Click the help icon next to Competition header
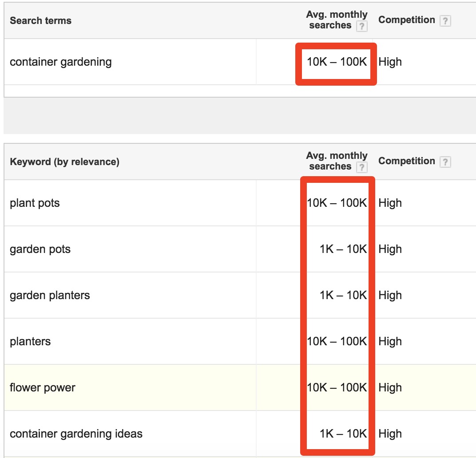The height and width of the screenshot is (458, 476). (x=445, y=20)
